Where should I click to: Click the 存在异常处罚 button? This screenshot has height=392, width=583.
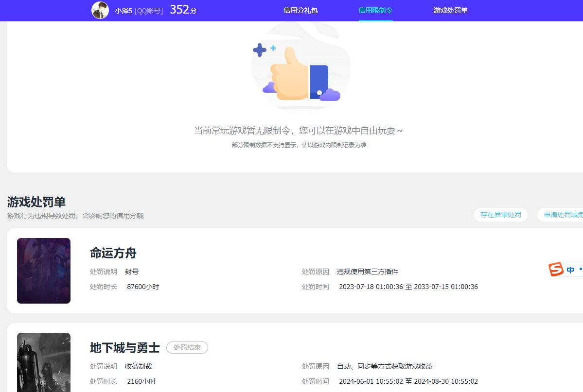(500, 215)
